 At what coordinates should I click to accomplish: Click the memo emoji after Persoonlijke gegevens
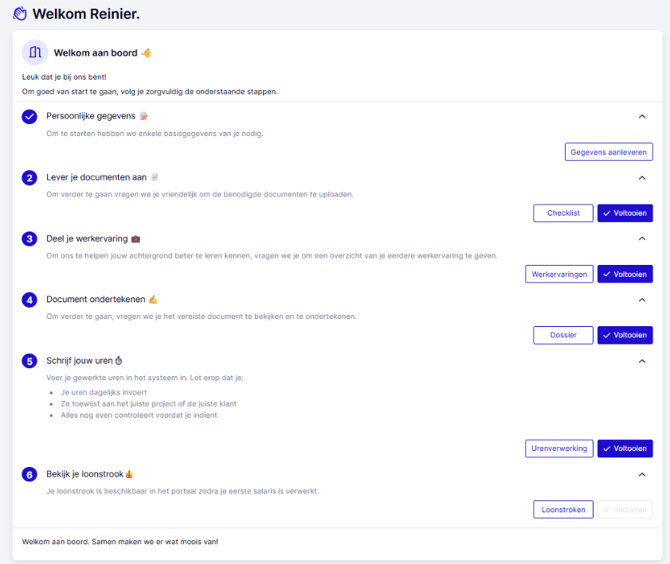tap(144, 116)
